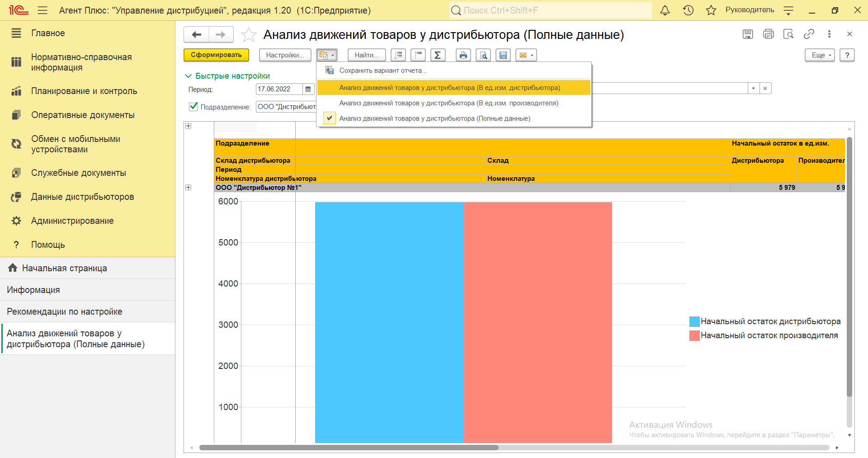Click red Начальный остаток производителя legend swatch
Image resolution: width=868 pixels, height=458 pixels.
pos(694,335)
